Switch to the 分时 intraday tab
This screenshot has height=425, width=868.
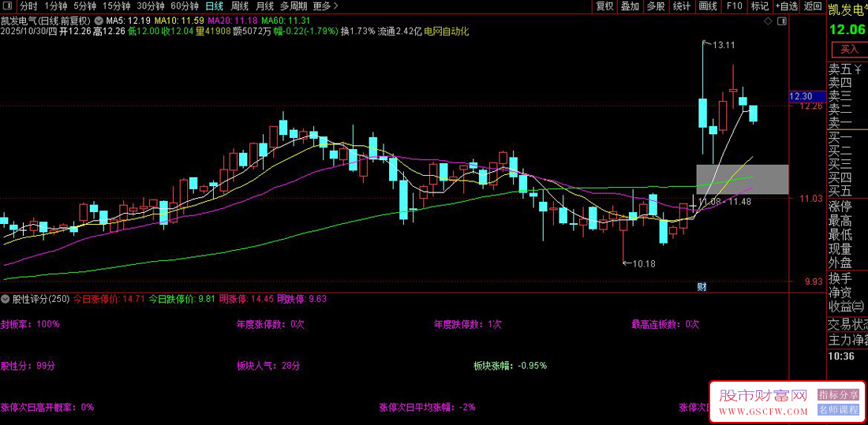pyautogui.click(x=28, y=6)
